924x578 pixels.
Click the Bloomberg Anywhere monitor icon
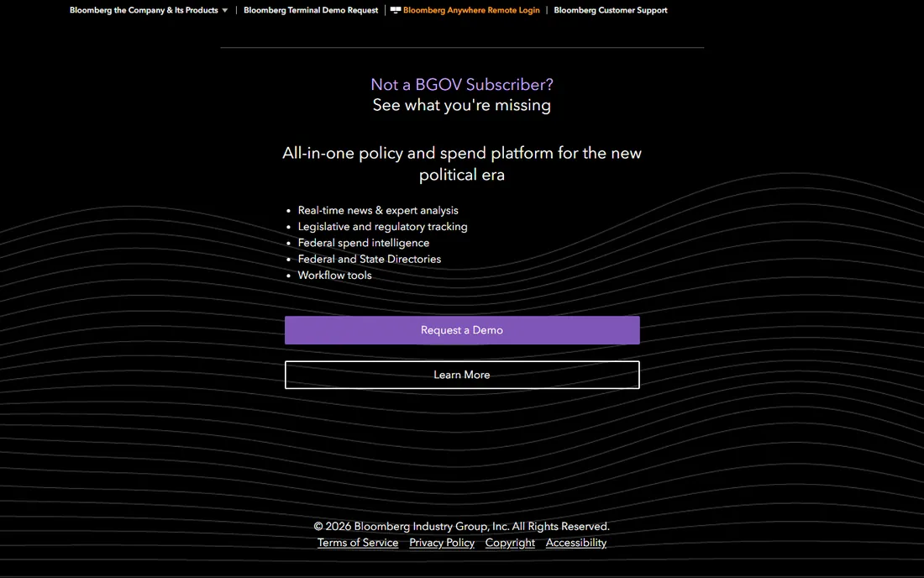tap(396, 10)
